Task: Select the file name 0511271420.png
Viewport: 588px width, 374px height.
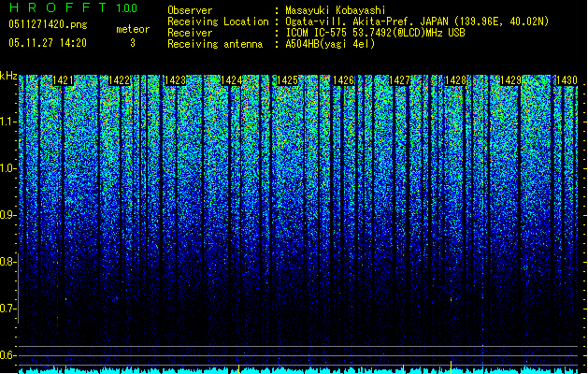Action: [x=48, y=25]
